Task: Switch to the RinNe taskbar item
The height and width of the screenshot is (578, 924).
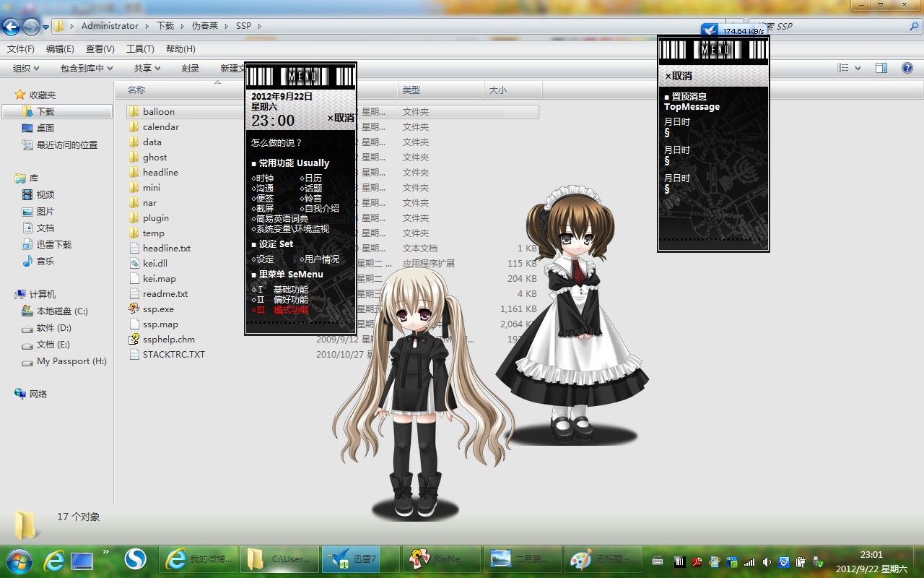Action: click(x=442, y=559)
